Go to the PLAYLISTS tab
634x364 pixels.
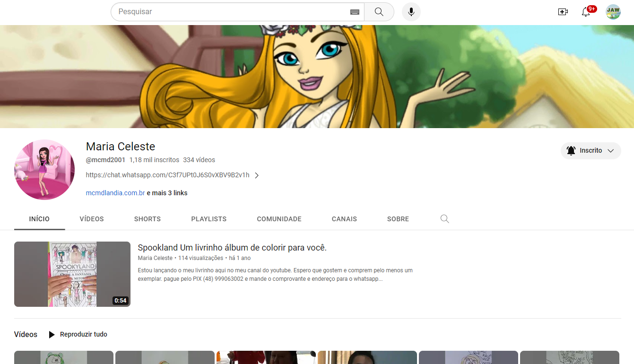[x=208, y=219]
